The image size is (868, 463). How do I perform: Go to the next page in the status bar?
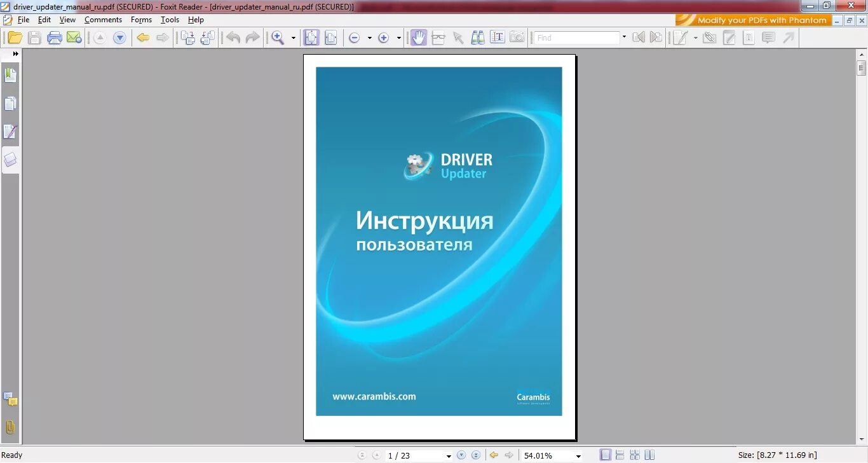tap(462, 455)
